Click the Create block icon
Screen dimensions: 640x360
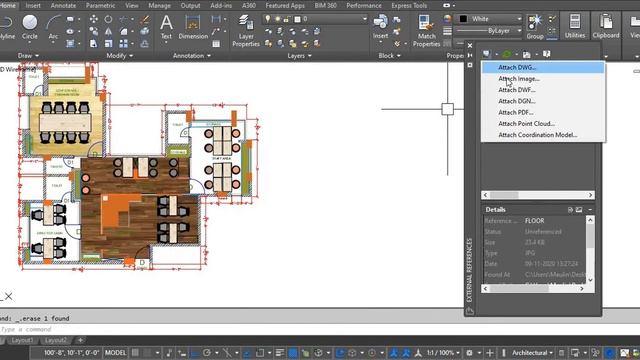point(397,19)
